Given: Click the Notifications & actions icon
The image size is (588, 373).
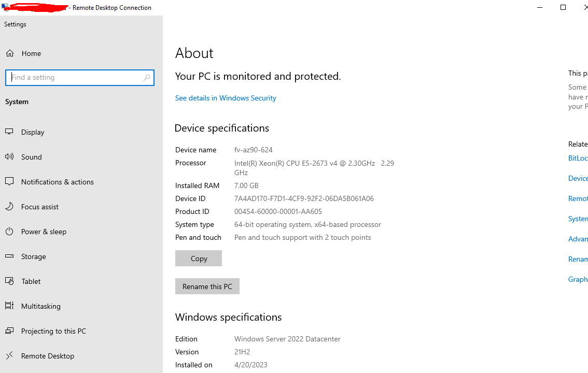Looking at the screenshot, I should (x=9, y=182).
